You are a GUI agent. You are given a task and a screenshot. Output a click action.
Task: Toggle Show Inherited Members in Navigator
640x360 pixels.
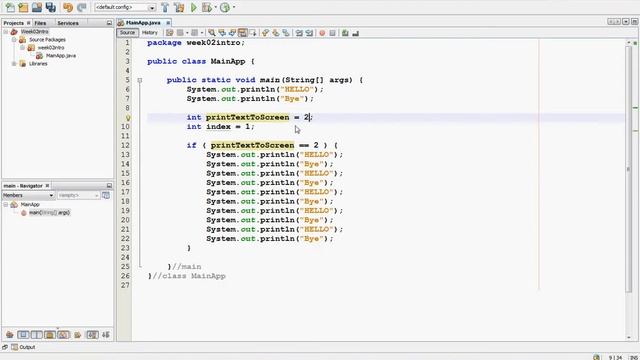click(10, 335)
